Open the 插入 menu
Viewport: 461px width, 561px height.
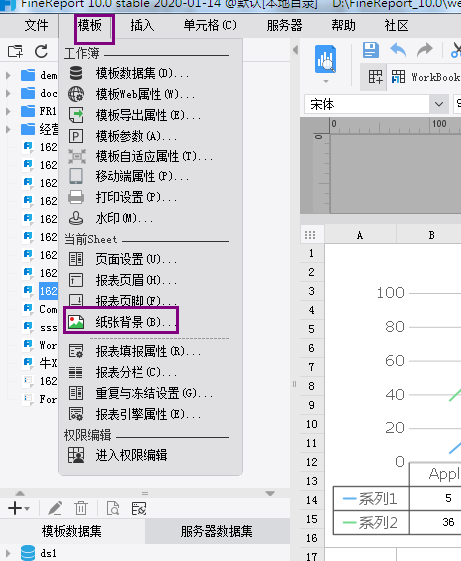click(x=142, y=25)
